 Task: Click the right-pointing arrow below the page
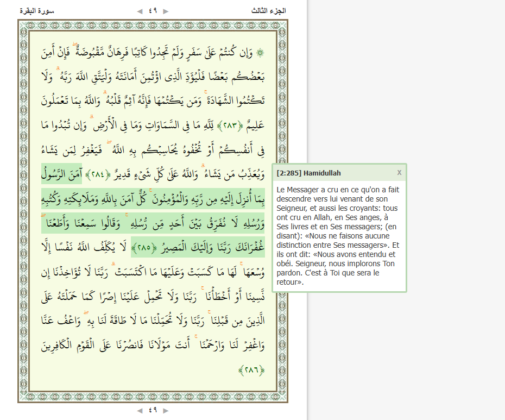(166, 411)
